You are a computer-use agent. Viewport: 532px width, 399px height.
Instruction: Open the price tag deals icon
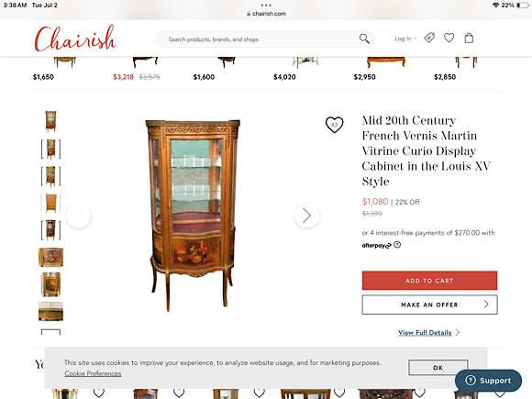pos(429,38)
